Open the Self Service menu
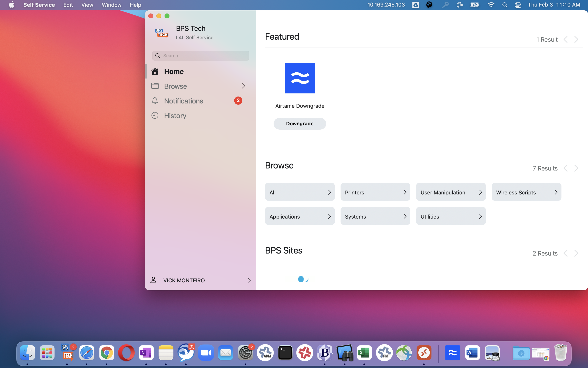 click(x=39, y=5)
